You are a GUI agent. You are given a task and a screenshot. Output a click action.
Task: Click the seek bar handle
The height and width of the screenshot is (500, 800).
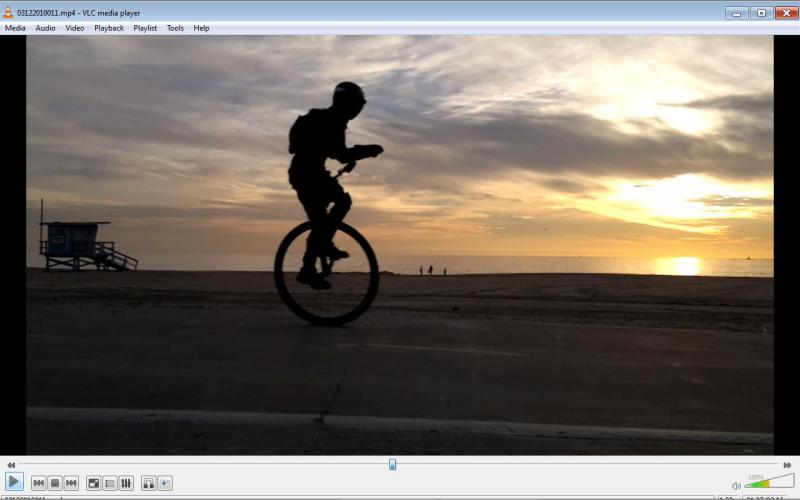(392, 464)
